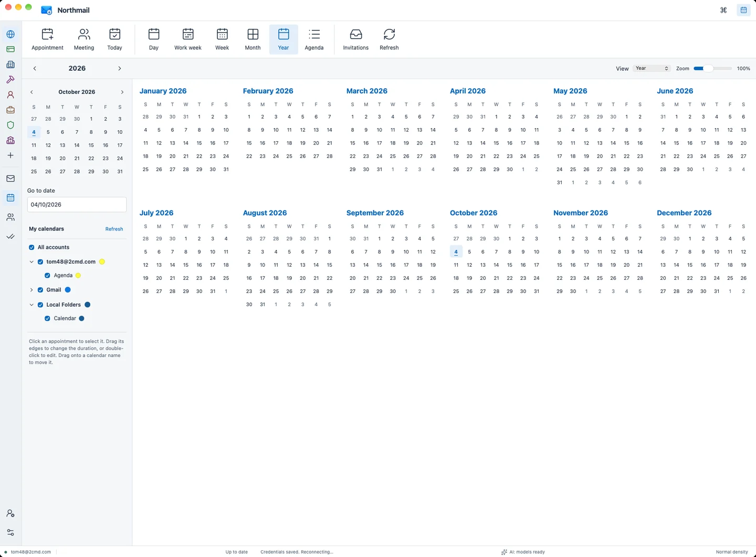The width and height of the screenshot is (756, 557).
Task: Switch to Month view
Action: (253, 39)
